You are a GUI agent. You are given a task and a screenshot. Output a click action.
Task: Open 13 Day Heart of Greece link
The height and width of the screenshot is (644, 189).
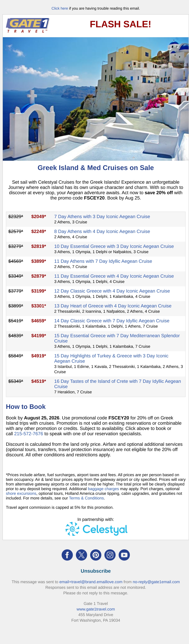113,306
